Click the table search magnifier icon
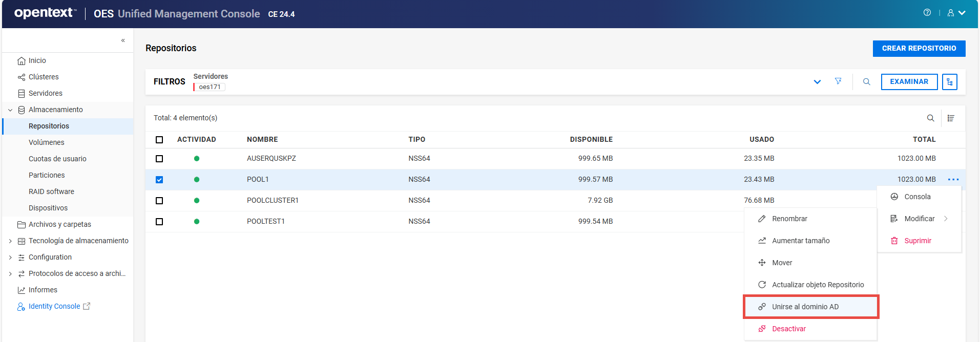This screenshot has width=980, height=342. (x=930, y=118)
